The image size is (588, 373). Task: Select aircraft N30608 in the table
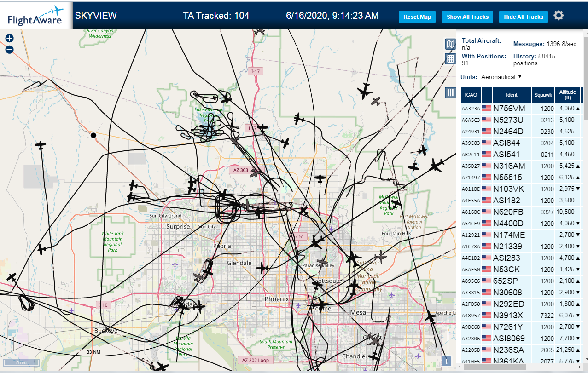coord(507,293)
